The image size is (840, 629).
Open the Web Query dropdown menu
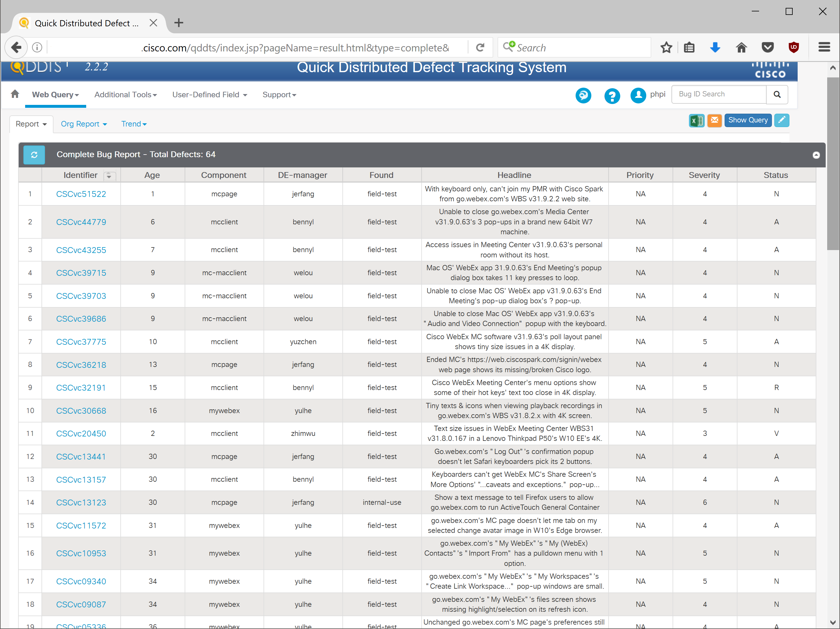coord(56,95)
